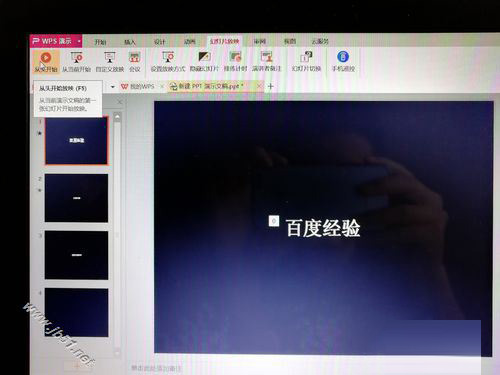500x375 pixels.
Task: Click the slide panel scrollbar up arrow
Action: pos(117,117)
